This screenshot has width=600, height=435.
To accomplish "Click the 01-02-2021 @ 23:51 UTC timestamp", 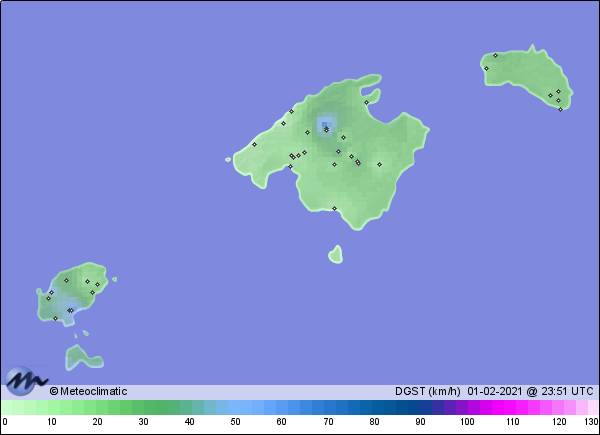I will (x=530, y=391).
